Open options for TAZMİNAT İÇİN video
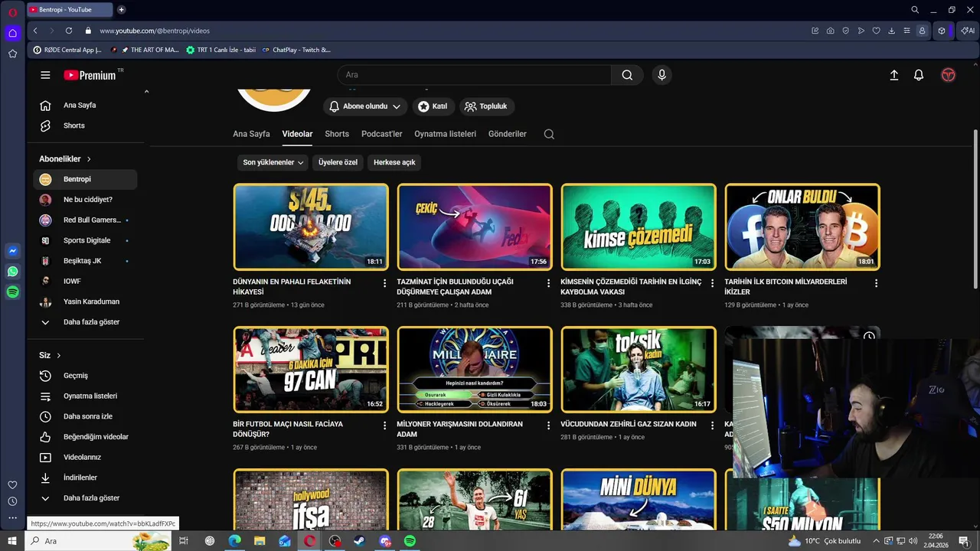980x551 pixels. tap(548, 283)
